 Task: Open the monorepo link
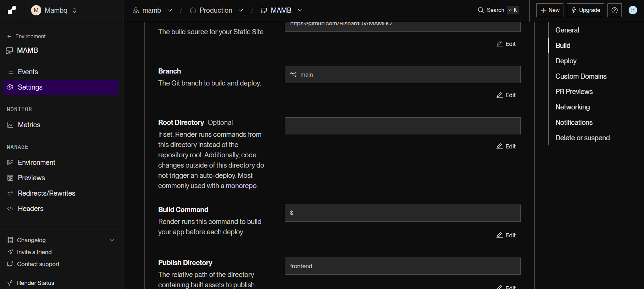click(x=241, y=186)
